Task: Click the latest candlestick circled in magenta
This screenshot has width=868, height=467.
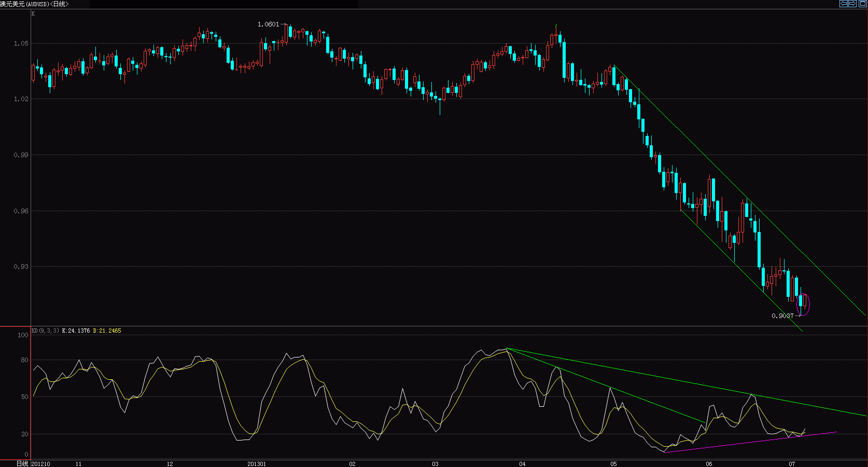Action: (x=805, y=301)
